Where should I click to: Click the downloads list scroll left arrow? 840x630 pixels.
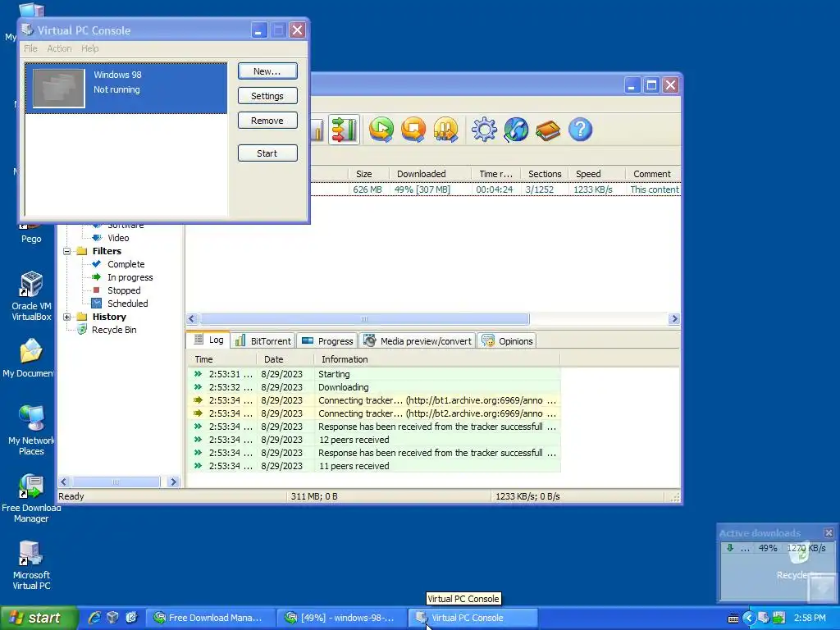click(192, 319)
